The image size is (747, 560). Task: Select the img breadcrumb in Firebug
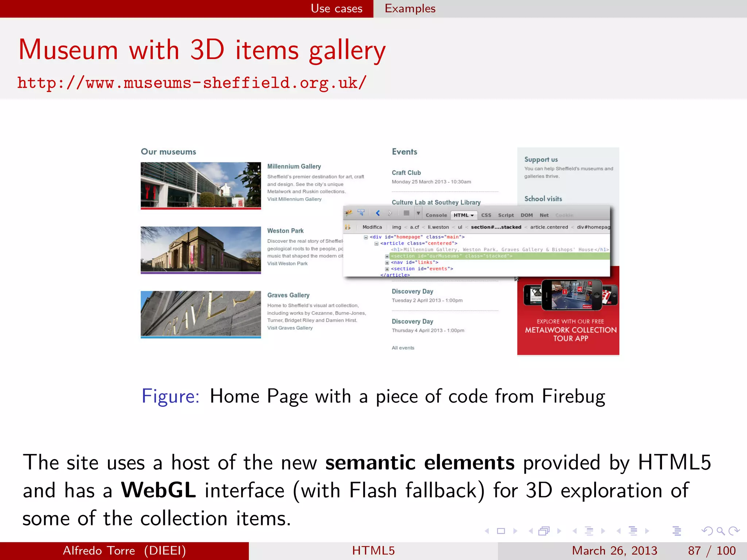pos(396,227)
